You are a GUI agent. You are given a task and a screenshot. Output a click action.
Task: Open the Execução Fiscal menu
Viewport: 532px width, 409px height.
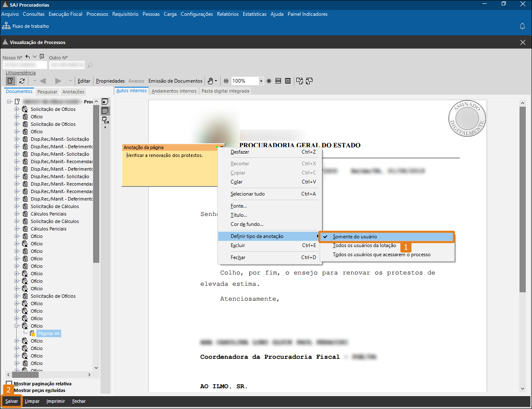tap(65, 14)
